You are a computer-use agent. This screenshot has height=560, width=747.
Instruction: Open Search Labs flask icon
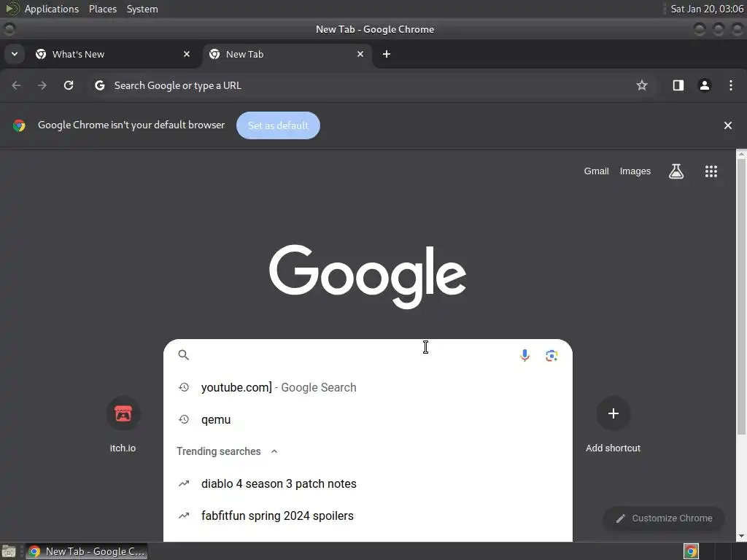pyautogui.click(x=676, y=171)
